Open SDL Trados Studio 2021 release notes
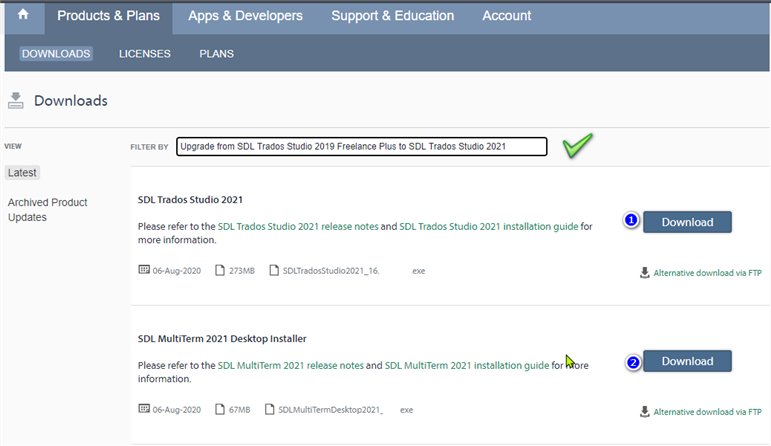 (298, 227)
